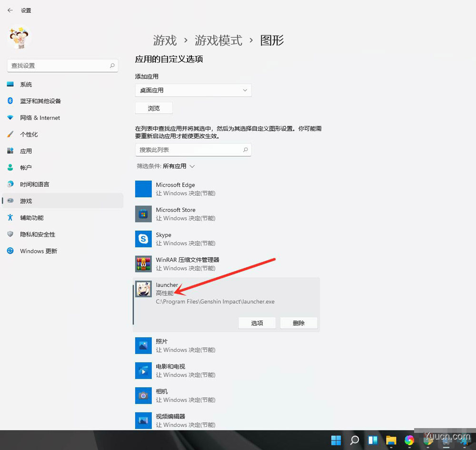476x450 pixels.
Task: Click the search icon in 搜索此列表
Action: (245, 150)
